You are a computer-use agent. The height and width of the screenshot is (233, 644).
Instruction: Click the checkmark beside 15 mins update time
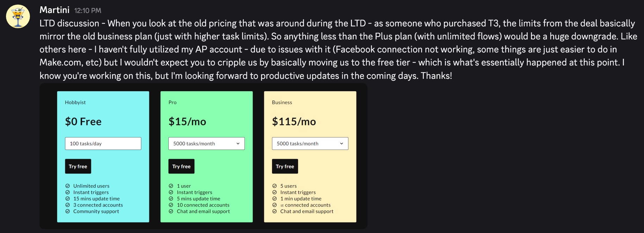[x=68, y=199]
